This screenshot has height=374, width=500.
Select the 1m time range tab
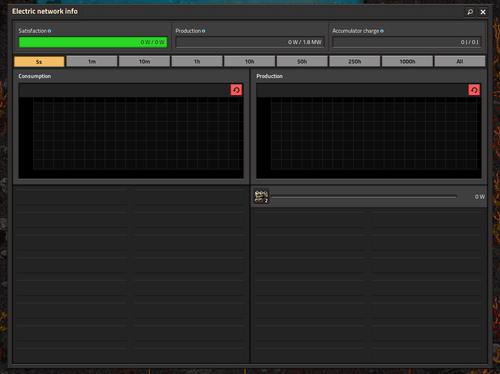click(x=92, y=62)
